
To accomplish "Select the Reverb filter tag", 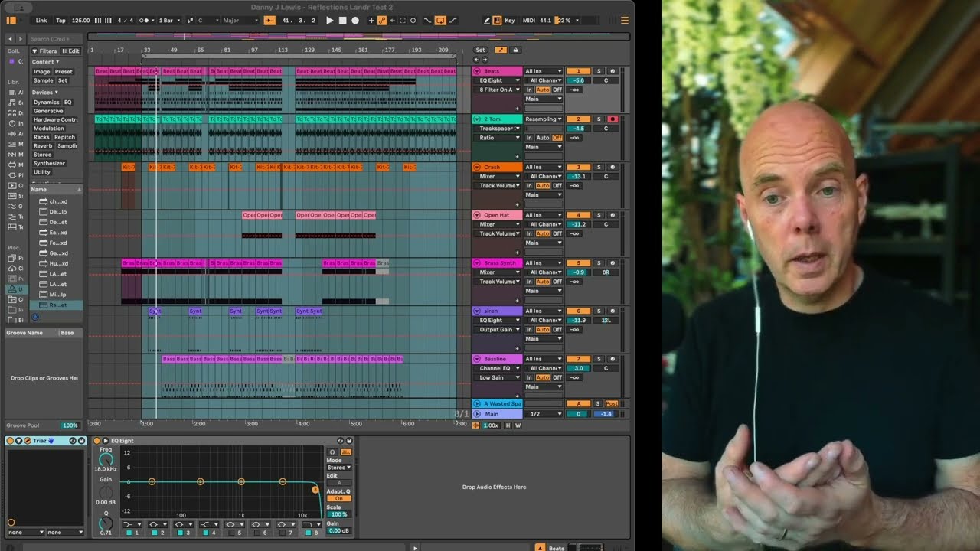I will [43, 145].
